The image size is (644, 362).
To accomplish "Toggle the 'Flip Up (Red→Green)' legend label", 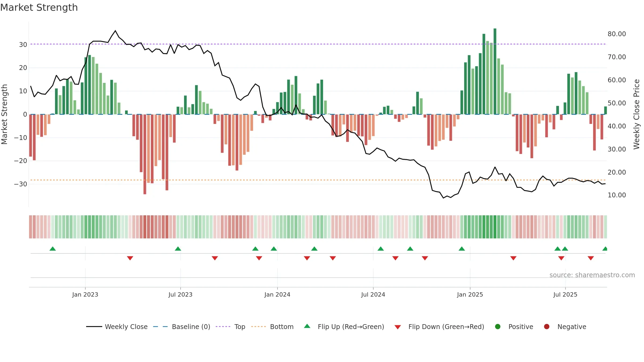I will click(x=351, y=327).
